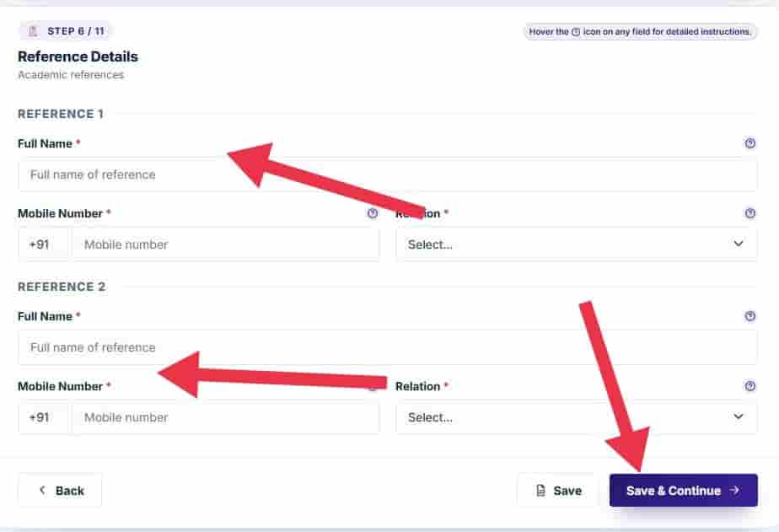Focus Reference 2 Full Name input field
This screenshot has width=779, height=532.
pyautogui.click(x=388, y=347)
